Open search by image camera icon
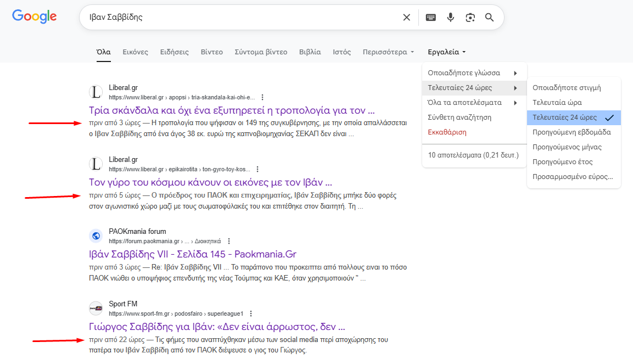Screen dimensions: 633x364 point(470,18)
